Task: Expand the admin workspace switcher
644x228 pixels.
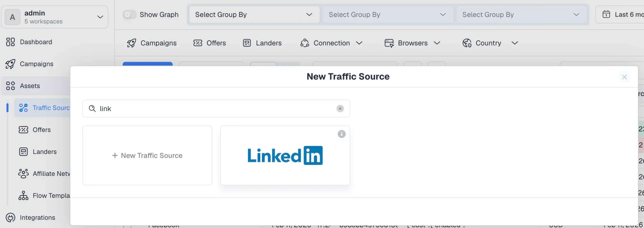Action: pyautogui.click(x=100, y=17)
